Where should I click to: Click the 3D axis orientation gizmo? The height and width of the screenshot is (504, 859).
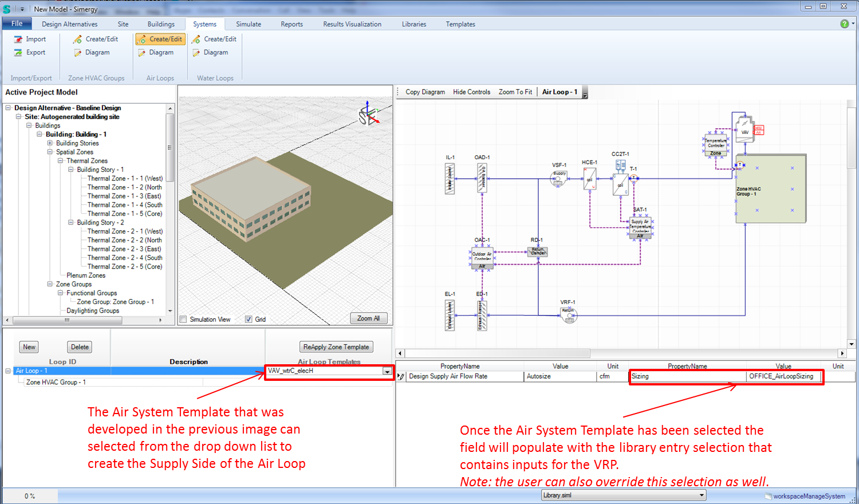[369, 115]
